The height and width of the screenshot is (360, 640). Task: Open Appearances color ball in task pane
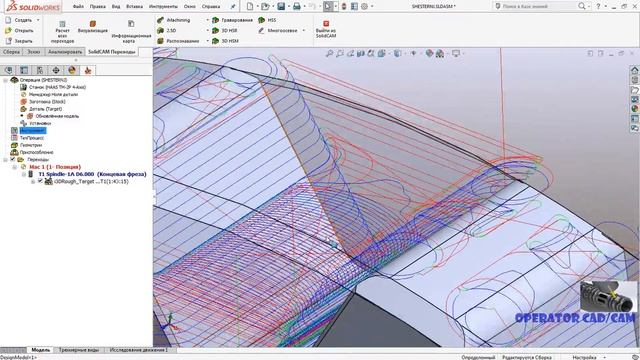point(634,109)
